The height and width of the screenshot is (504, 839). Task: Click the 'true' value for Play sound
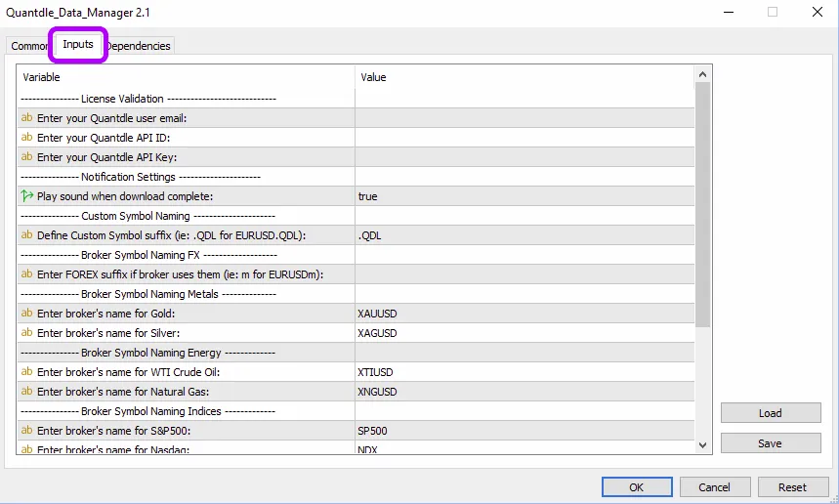(x=367, y=196)
